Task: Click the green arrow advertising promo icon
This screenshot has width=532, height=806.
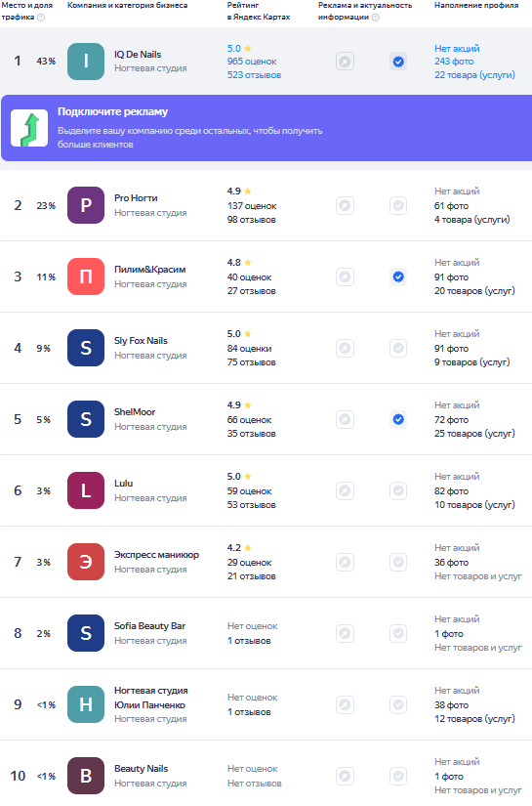Action: pos(29,128)
